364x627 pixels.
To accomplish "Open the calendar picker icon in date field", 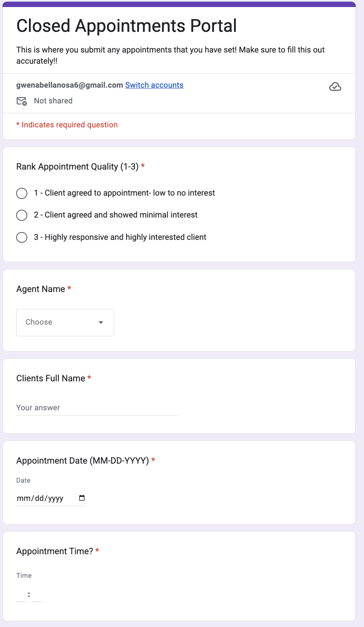I will click(82, 498).
